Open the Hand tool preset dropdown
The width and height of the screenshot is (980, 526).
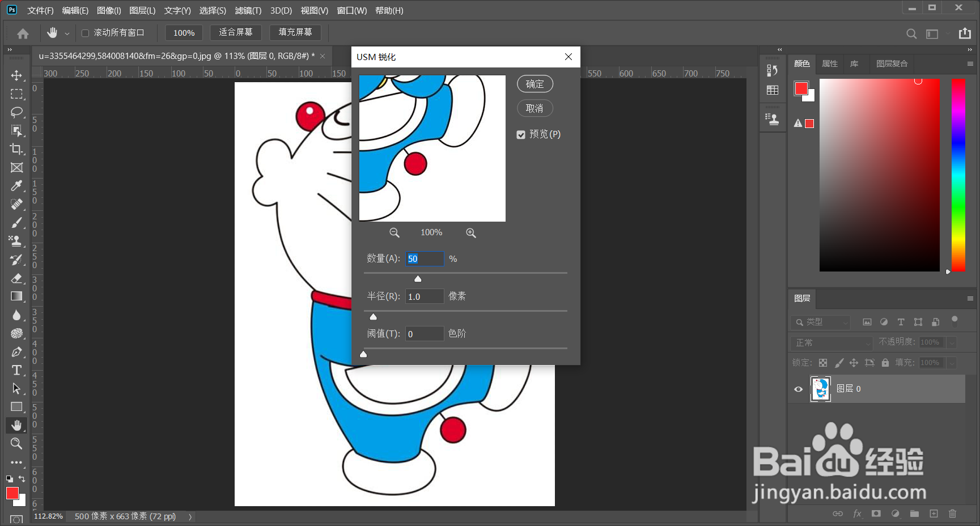pyautogui.click(x=67, y=33)
